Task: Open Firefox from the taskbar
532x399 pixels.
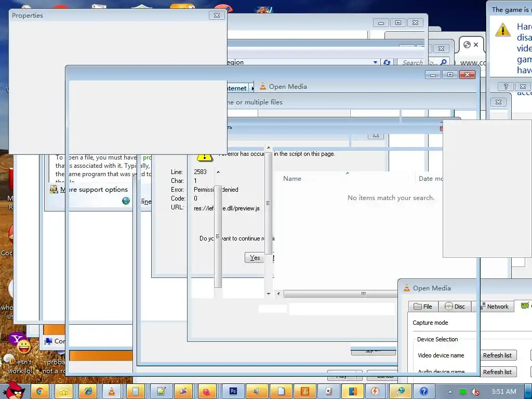Action: [207, 392]
